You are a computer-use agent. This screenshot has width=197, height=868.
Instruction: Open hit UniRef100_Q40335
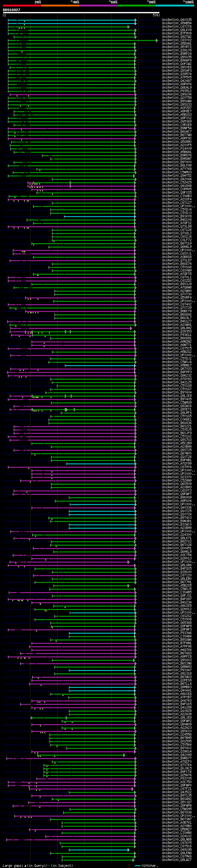pyautogui.click(x=177, y=20)
